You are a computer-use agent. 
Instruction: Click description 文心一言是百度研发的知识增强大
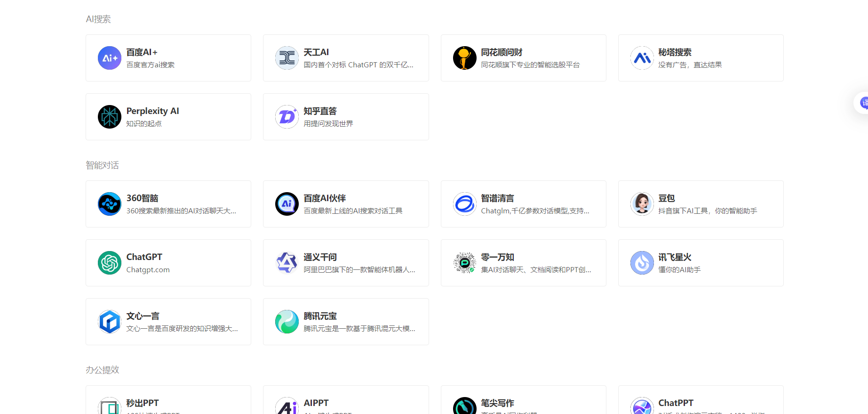pyautogui.click(x=182, y=329)
